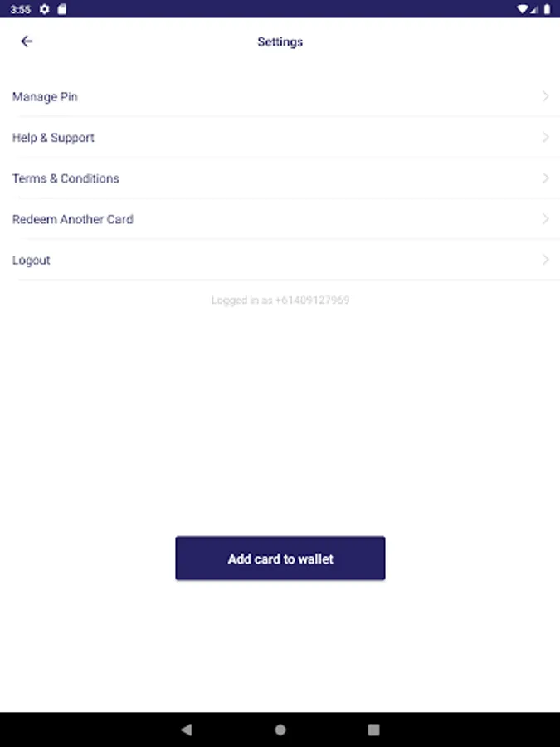
Task: Select Redeem Another Card
Action: point(72,219)
